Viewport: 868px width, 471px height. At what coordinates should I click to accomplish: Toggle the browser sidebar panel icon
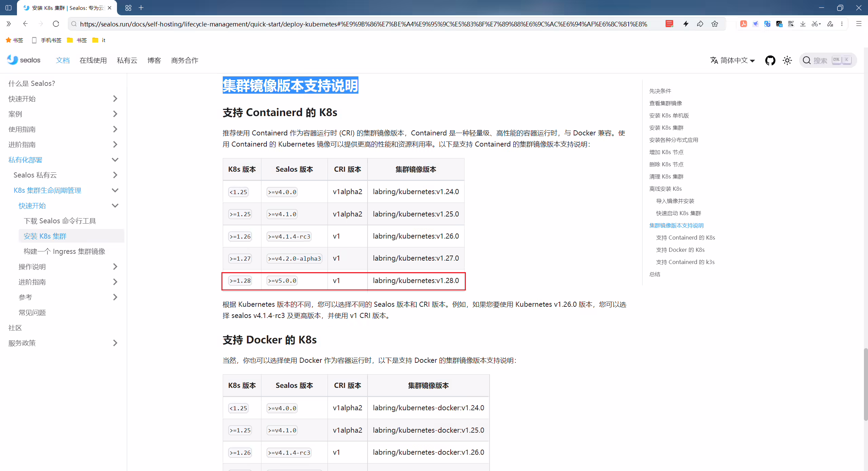8,7
